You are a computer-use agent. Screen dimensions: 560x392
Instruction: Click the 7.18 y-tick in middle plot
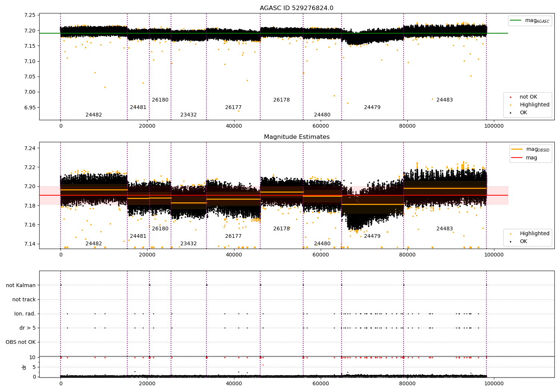click(30, 206)
